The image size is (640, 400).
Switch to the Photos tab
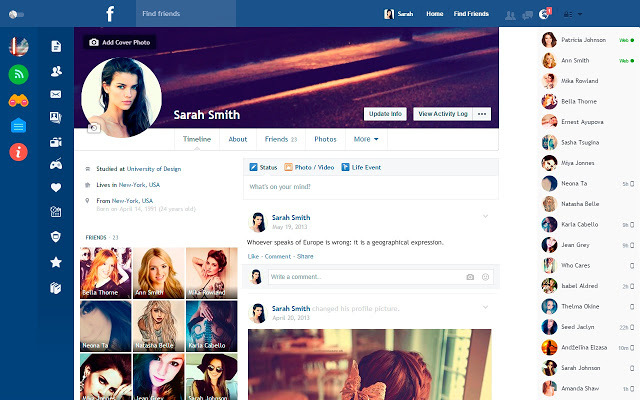tap(325, 139)
